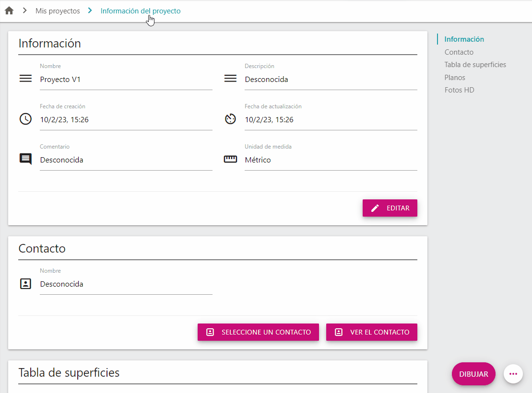Screen dimensions: 532x393
Task: Click the ruler icon beside Unidad de medida
Action: coord(230,159)
